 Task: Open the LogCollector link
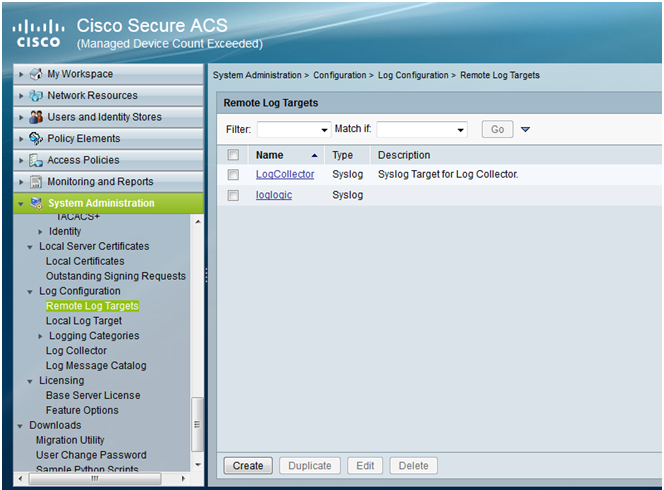(285, 174)
